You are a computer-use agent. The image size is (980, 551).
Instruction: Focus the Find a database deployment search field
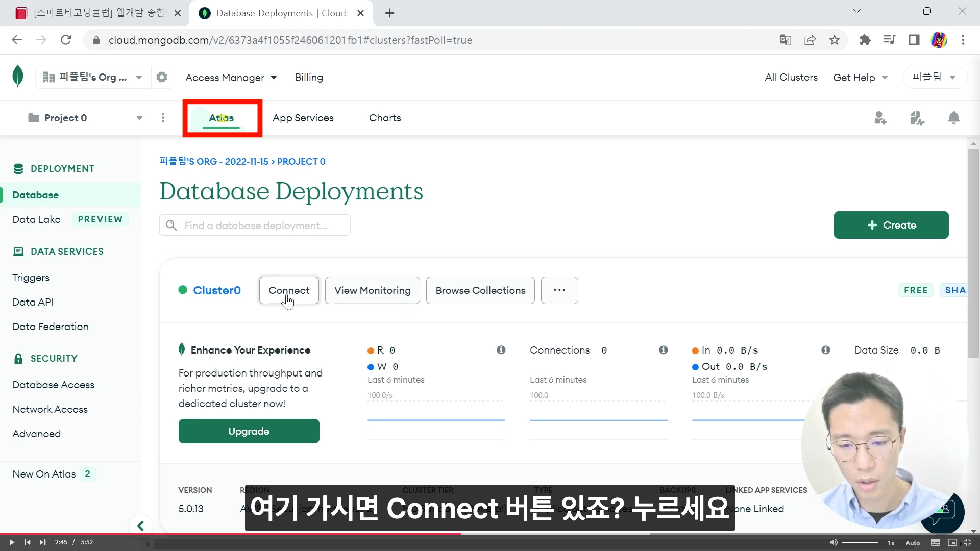tap(255, 225)
